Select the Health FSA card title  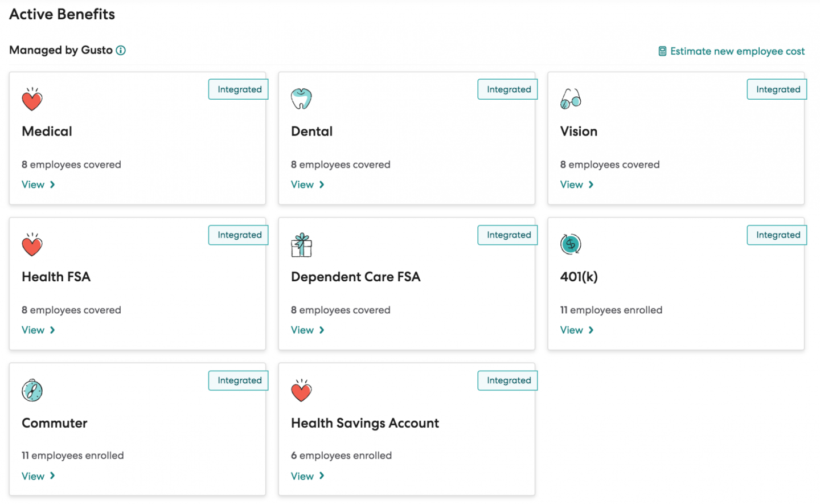(56, 277)
